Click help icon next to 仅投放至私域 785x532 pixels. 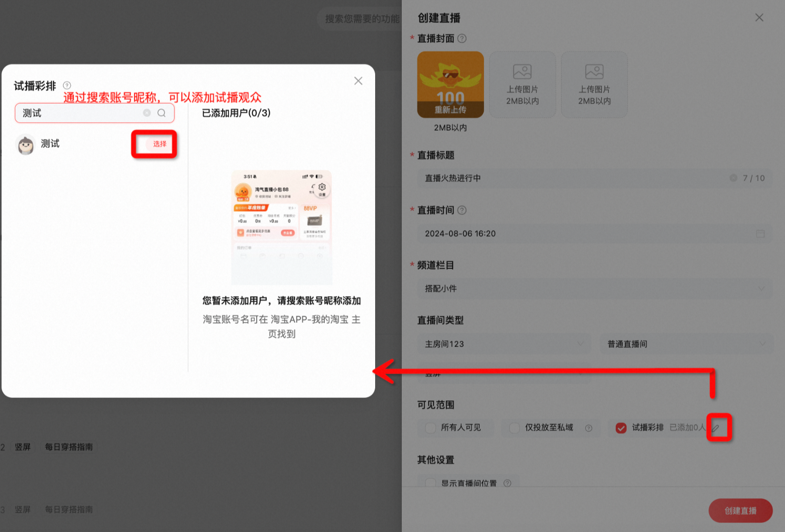(x=589, y=428)
